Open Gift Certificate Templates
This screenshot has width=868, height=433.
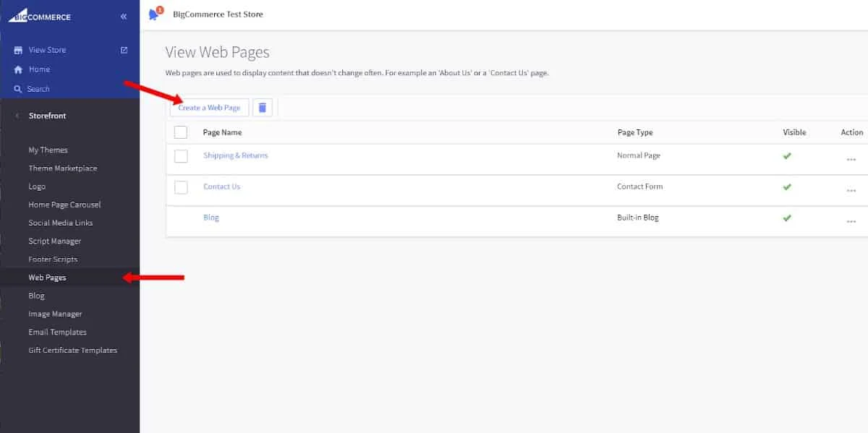pos(72,350)
